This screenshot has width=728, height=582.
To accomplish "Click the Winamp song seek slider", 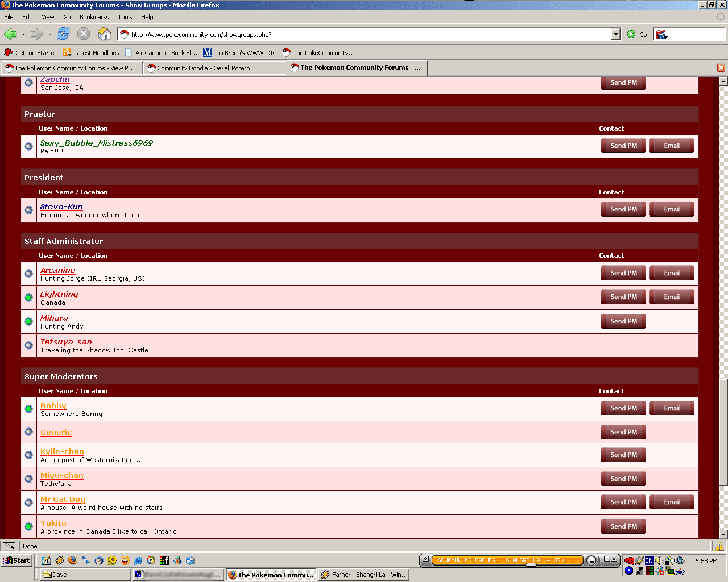I will (531, 564).
